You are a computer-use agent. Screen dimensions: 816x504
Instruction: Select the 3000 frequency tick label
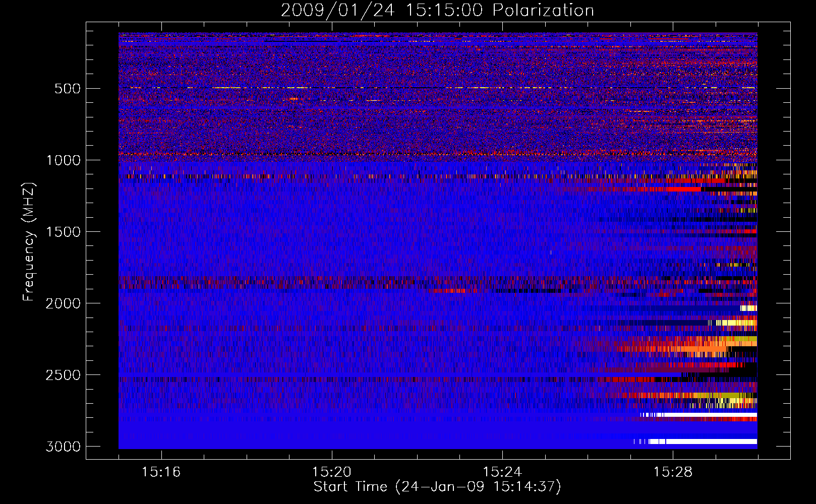coord(64,447)
